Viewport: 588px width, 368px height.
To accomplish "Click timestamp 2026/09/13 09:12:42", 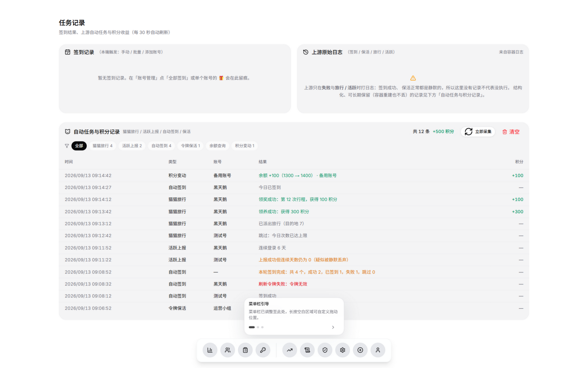I will 88,236.
